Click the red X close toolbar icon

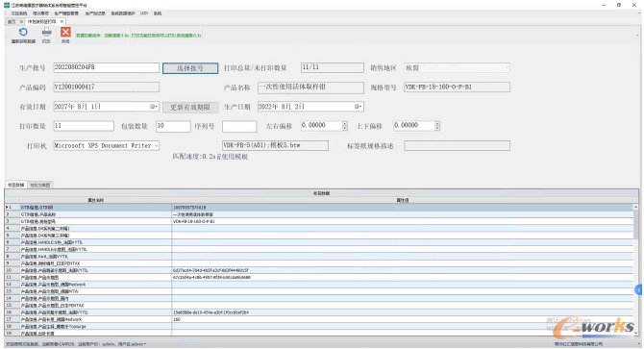tap(65, 32)
